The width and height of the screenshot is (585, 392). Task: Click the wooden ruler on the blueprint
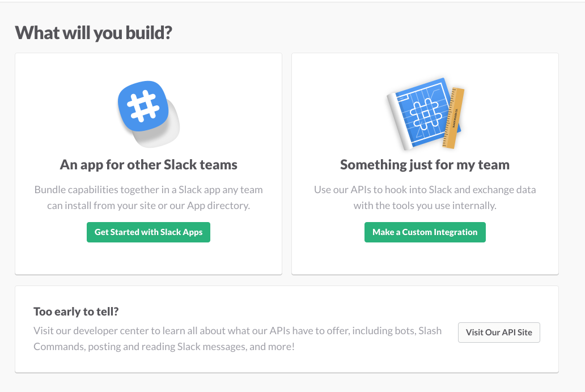(x=456, y=117)
